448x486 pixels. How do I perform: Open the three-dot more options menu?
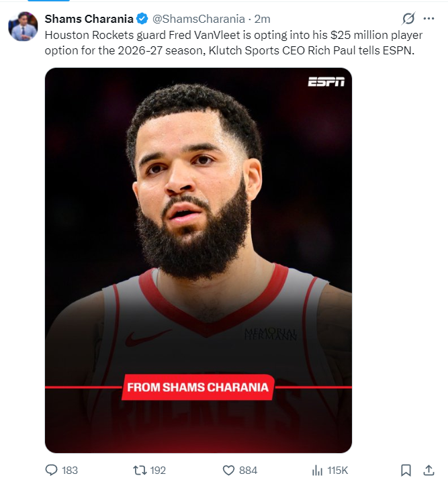tap(429, 19)
